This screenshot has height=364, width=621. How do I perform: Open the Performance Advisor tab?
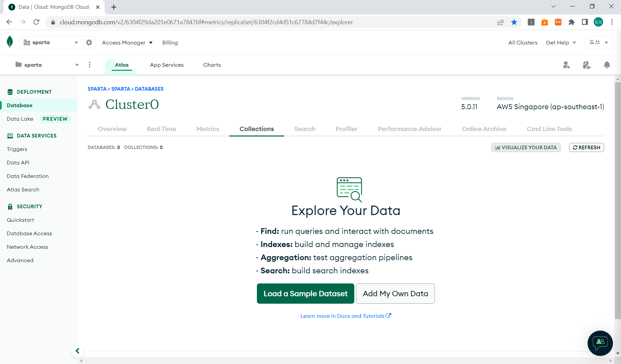coord(410,129)
